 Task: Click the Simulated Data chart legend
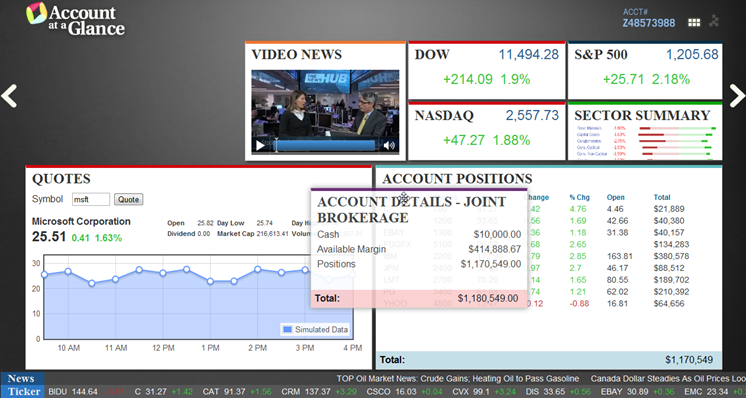315,330
